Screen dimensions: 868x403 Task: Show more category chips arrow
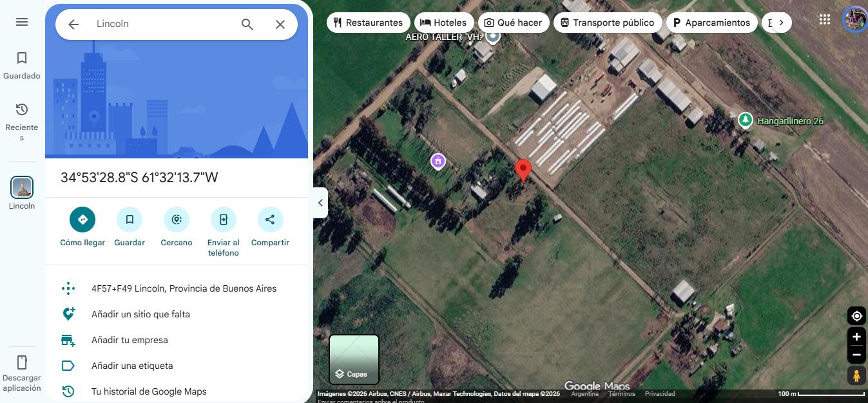pos(781,23)
